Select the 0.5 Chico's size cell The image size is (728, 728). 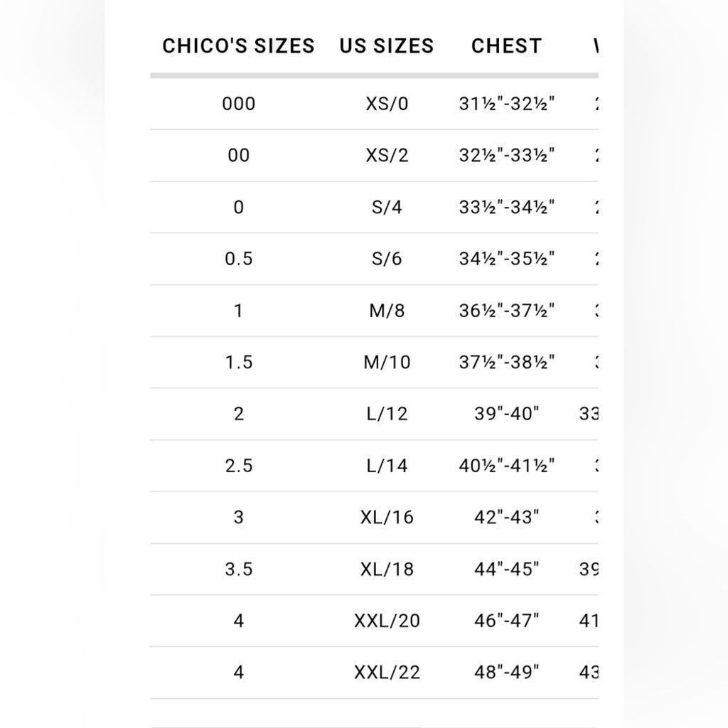[x=239, y=259]
